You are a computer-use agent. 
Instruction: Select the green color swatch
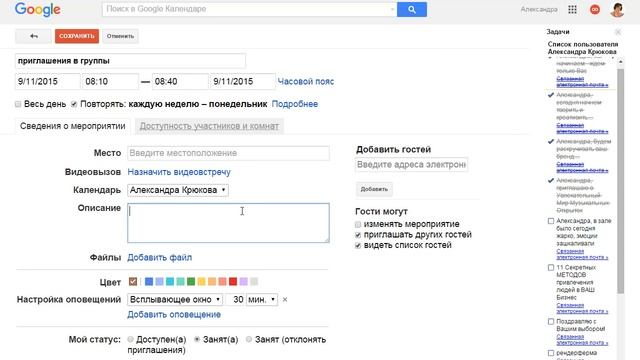click(191, 281)
